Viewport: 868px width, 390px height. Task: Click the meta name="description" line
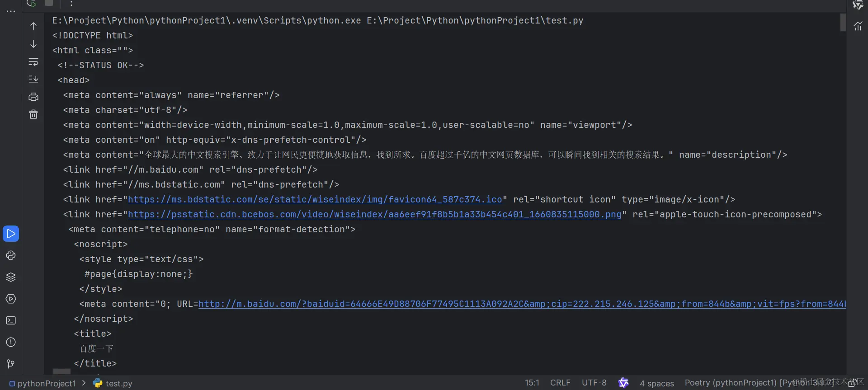coord(425,155)
